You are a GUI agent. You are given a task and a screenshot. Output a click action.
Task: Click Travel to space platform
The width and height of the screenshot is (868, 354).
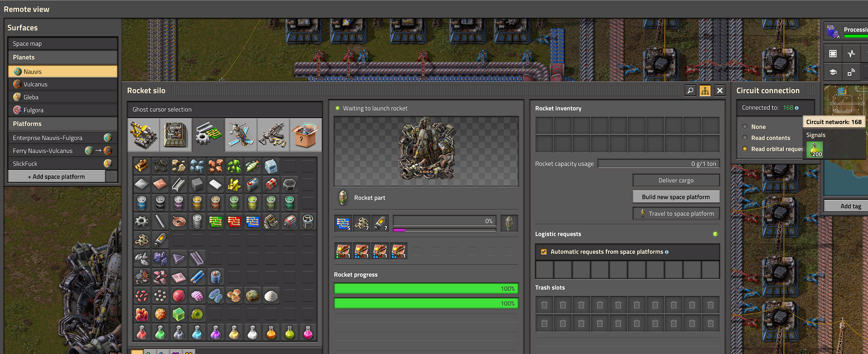pyautogui.click(x=676, y=214)
